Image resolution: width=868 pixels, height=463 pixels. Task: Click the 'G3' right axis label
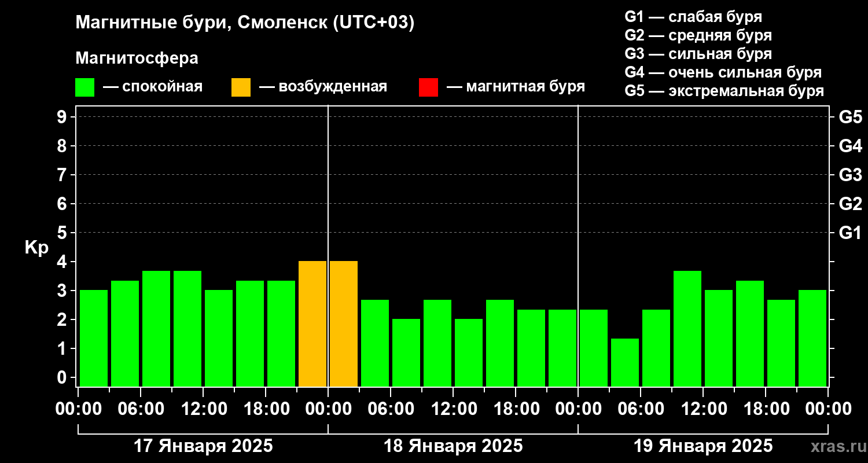point(850,175)
